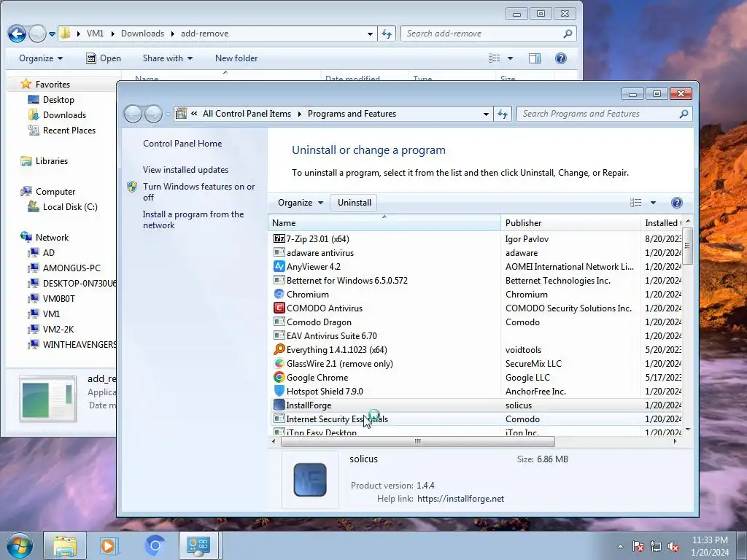The height and width of the screenshot is (560, 747).
Task: Click scroll right arrow of program list
Action: click(x=675, y=441)
